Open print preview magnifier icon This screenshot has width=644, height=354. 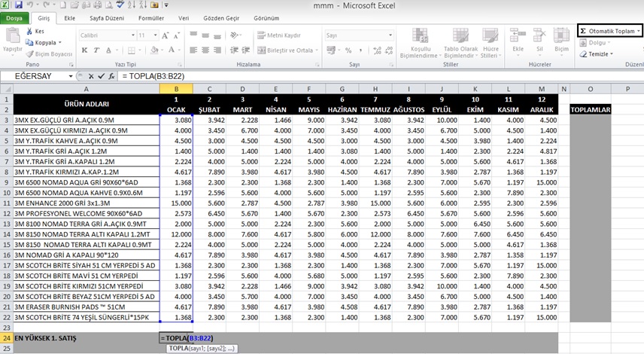click(x=109, y=5)
